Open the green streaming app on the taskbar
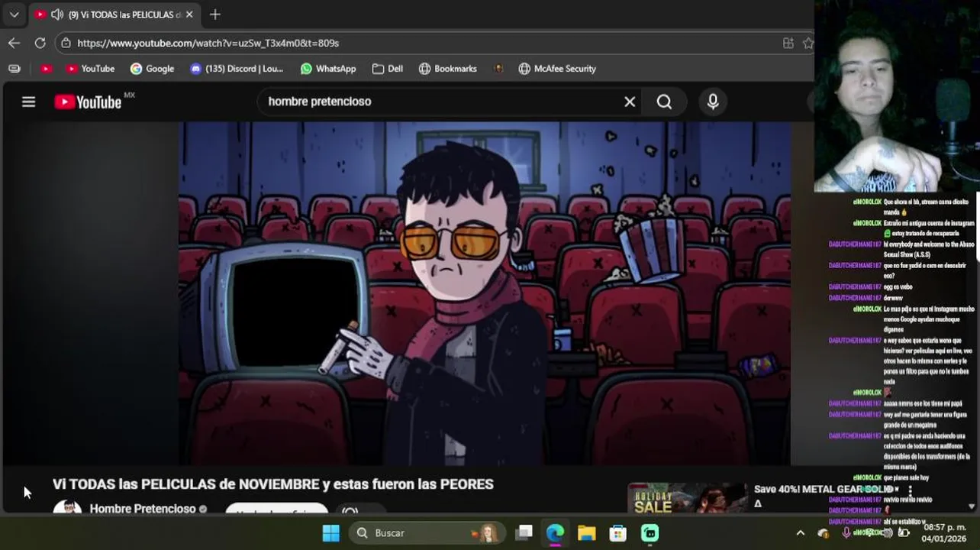The width and height of the screenshot is (980, 550). point(650,533)
